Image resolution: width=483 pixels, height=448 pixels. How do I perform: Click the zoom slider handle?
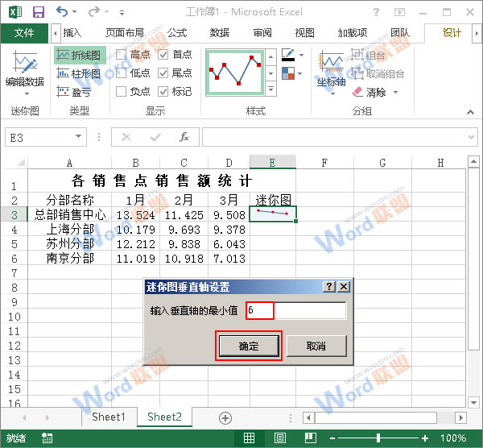tap(378, 438)
